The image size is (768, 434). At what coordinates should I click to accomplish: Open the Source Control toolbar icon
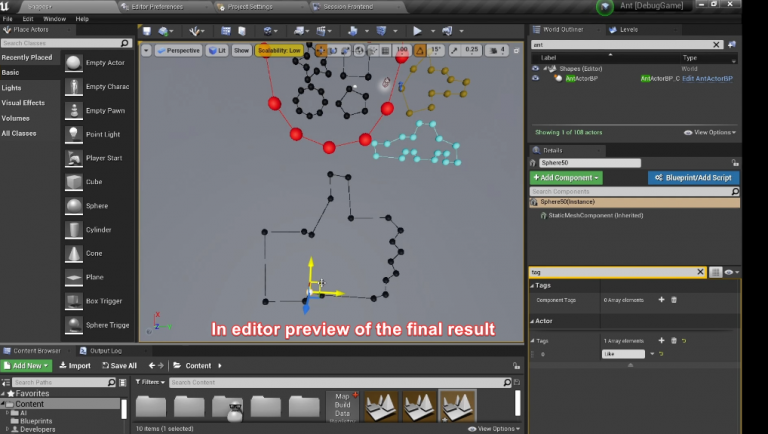(163, 31)
